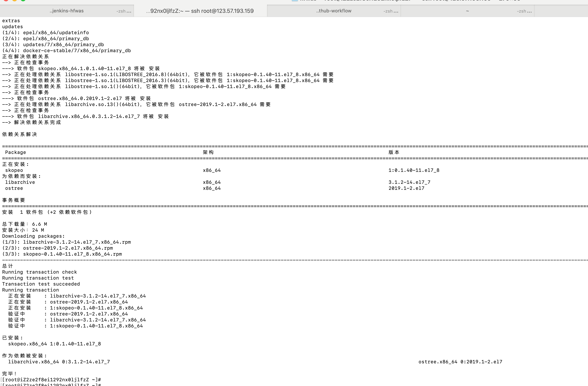The width and height of the screenshot is (588, 386).
Task: Click the '安装 1 软件包 (+2 依赖软件包)' line
Action: tap(47, 212)
